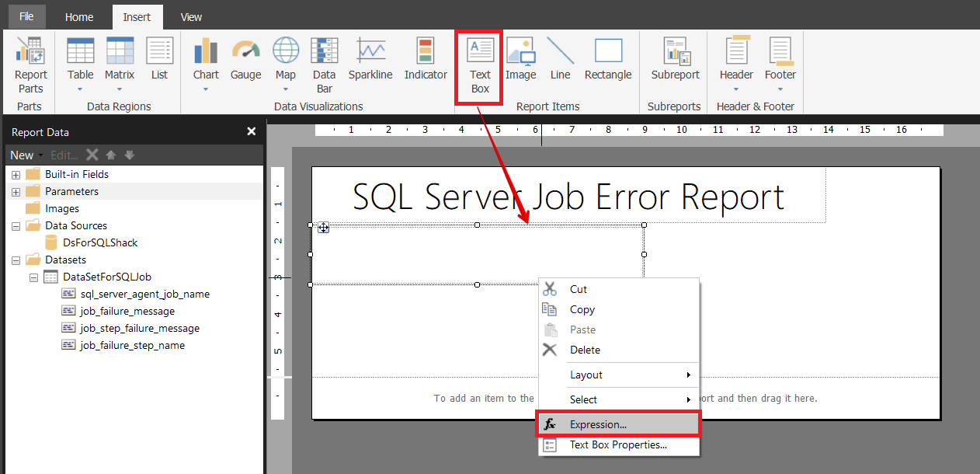Select the job_step_failure_message field
The width and height of the screenshot is (980, 474).
coord(140,329)
